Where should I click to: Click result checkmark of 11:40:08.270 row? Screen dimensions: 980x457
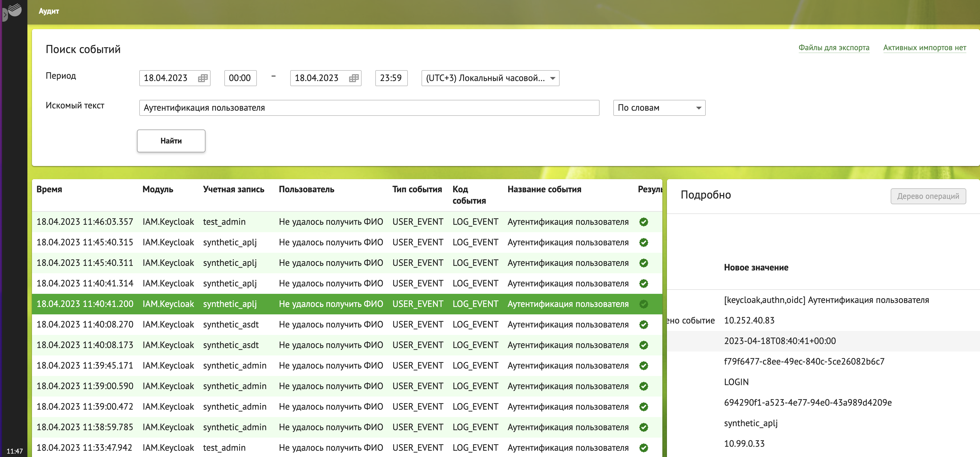[x=643, y=325]
